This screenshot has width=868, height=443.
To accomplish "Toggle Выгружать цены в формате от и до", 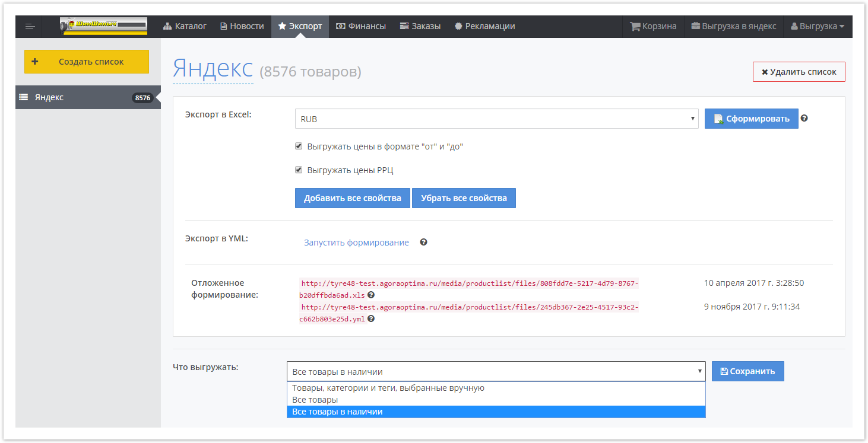I will tap(299, 146).
